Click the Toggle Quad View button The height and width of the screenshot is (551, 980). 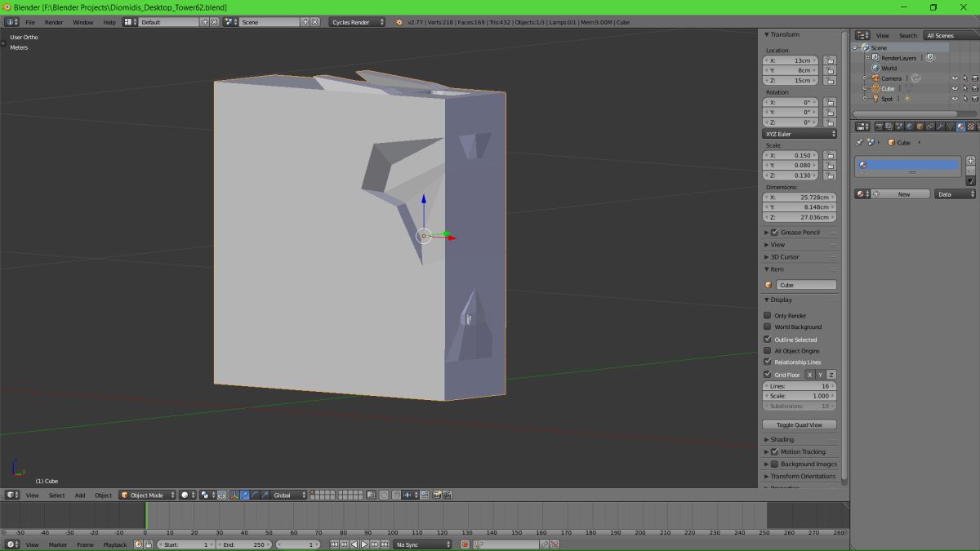[800, 424]
